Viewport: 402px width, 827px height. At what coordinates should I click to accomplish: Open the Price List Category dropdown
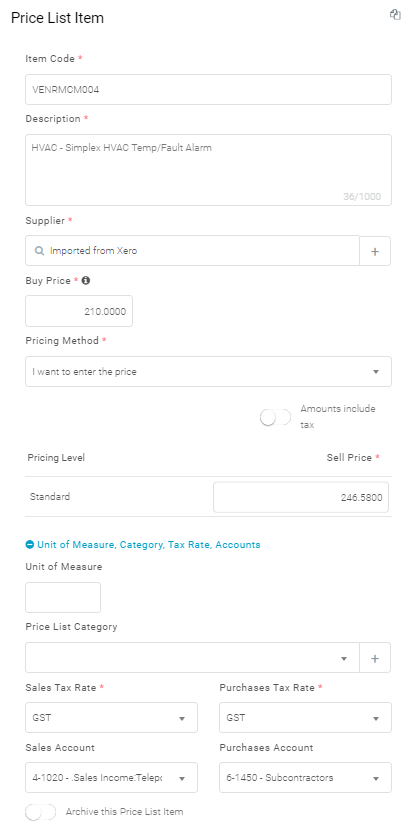pyautogui.click(x=192, y=658)
